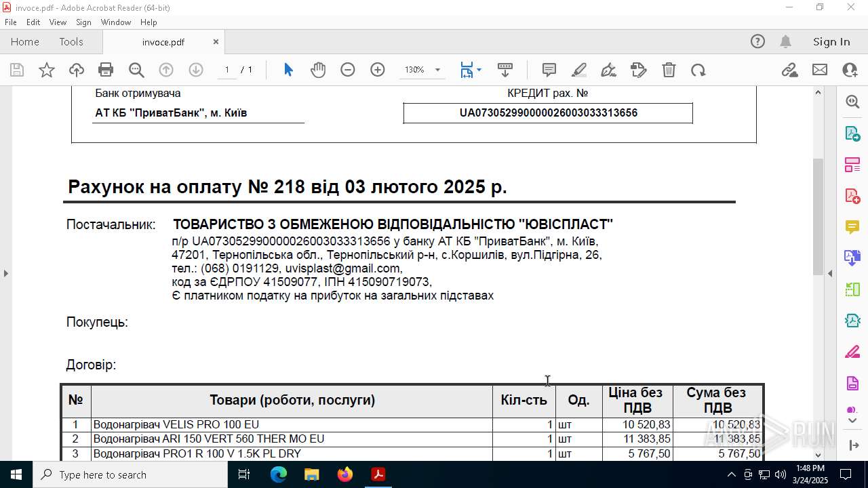Delete with the trash icon
Viewport: 868px width, 488px height.
[x=669, y=70]
